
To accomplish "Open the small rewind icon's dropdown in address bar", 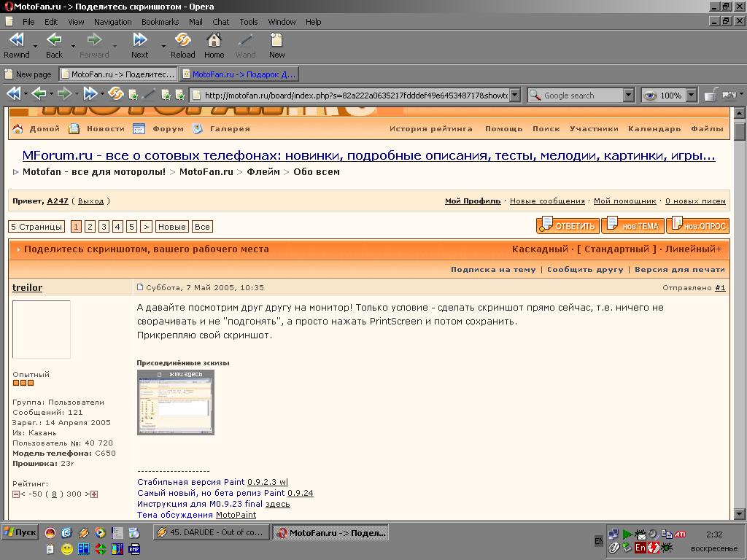I will (26, 94).
